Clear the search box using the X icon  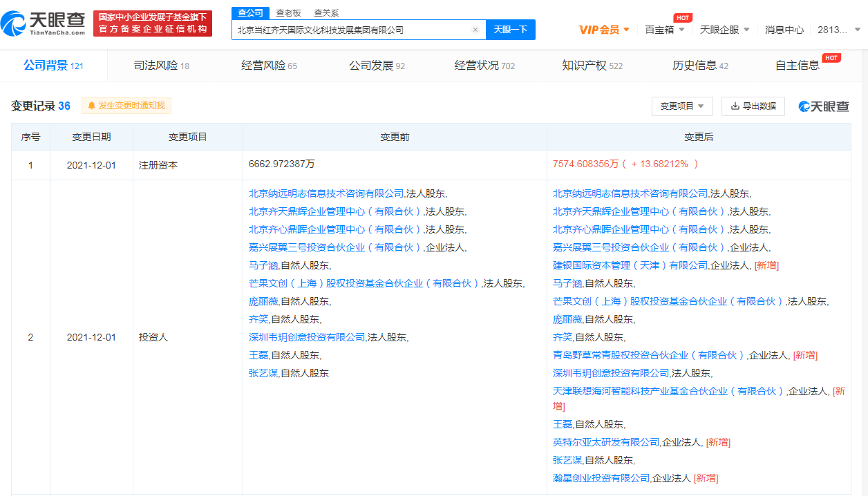tap(475, 30)
